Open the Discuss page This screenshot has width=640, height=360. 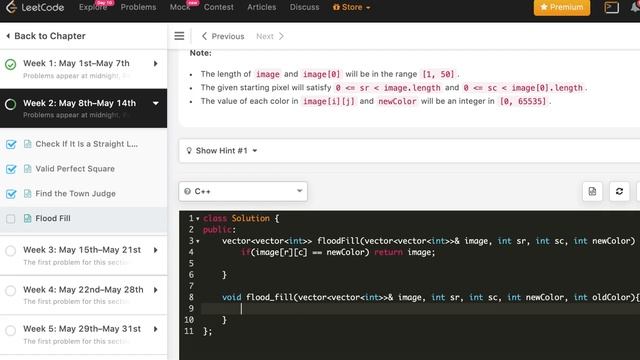304,7
